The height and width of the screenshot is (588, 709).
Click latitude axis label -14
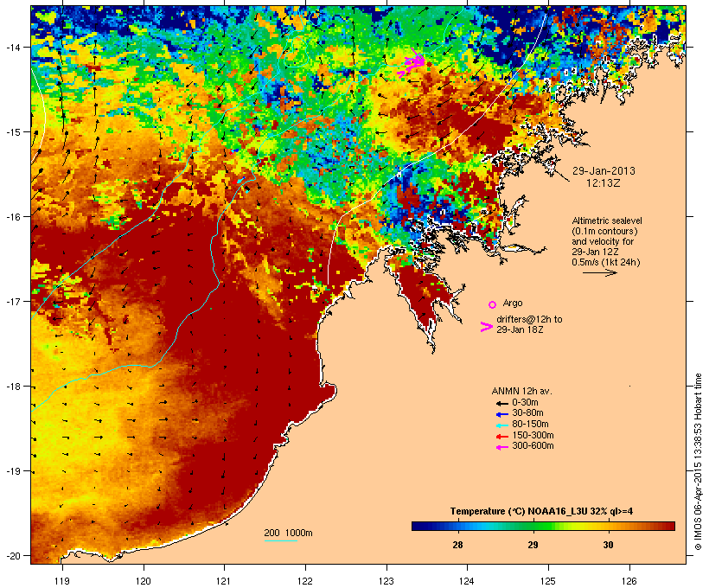[12, 47]
